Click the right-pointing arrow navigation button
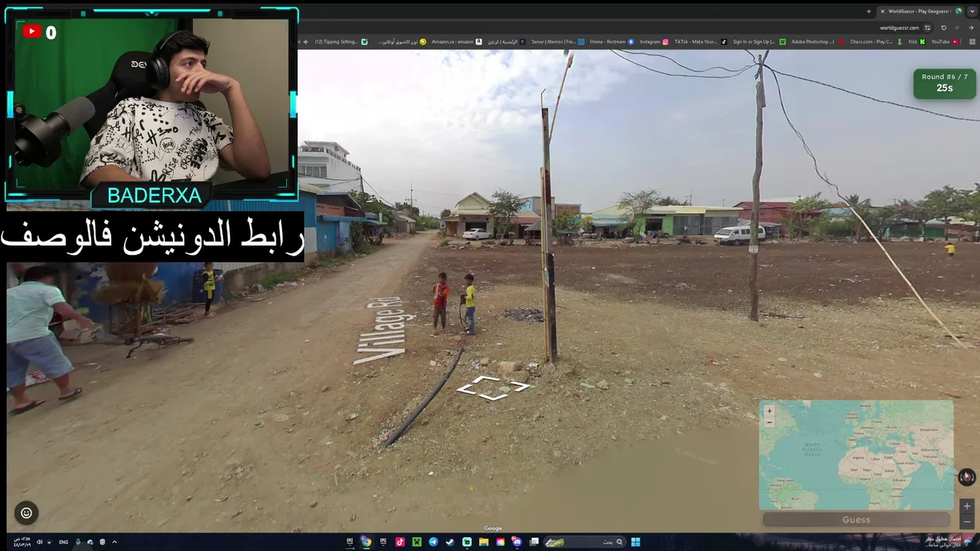Image resolution: width=980 pixels, height=551 pixels. tap(971, 28)
